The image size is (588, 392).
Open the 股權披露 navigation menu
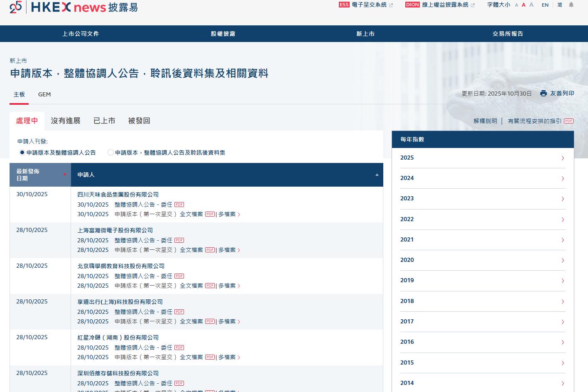(x=223, y=34)
